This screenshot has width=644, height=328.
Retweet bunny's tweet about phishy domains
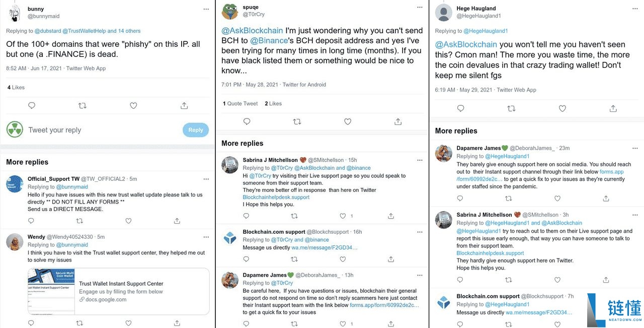click(x=83, y=106)
